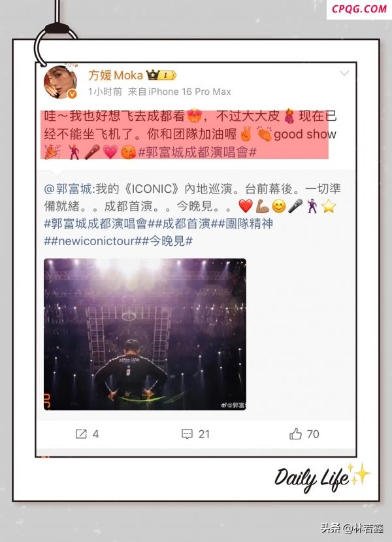Click the like count 70
Screen dimensions: 392x542
313,434
